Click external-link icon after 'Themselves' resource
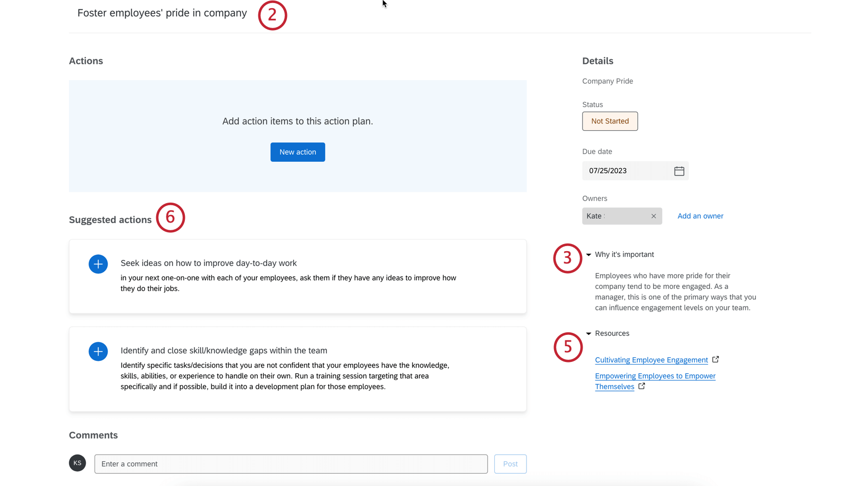The width and height of the screenshot is (868, 486). 642,386
